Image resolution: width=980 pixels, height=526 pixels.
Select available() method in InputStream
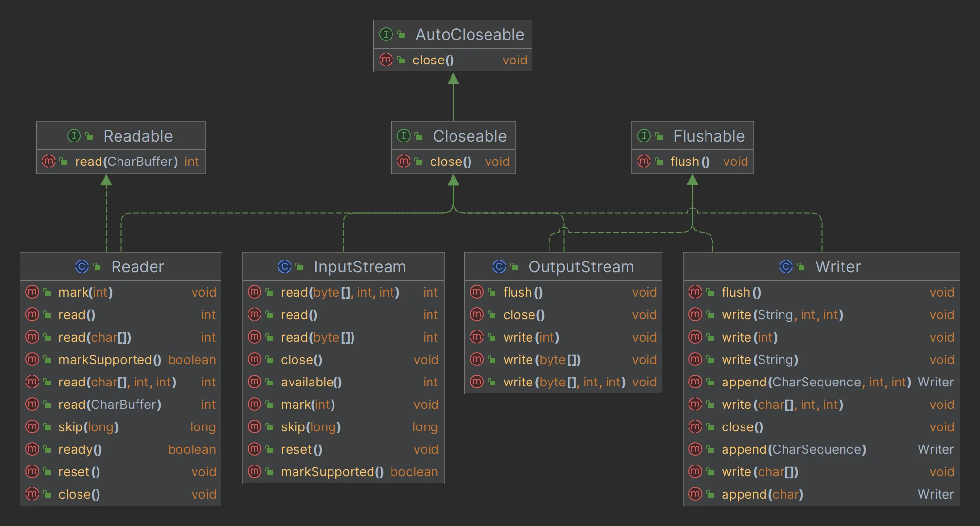pyautogui.click(x=311, y=382)
